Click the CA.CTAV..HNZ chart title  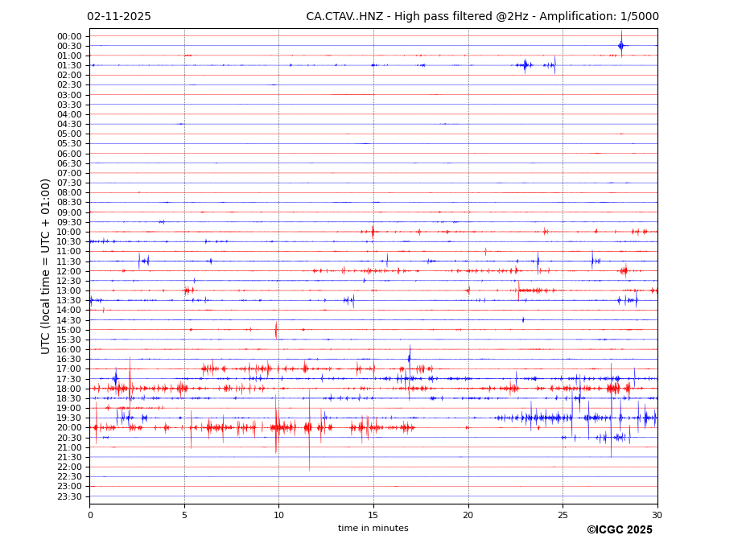[x=481, y=17]
